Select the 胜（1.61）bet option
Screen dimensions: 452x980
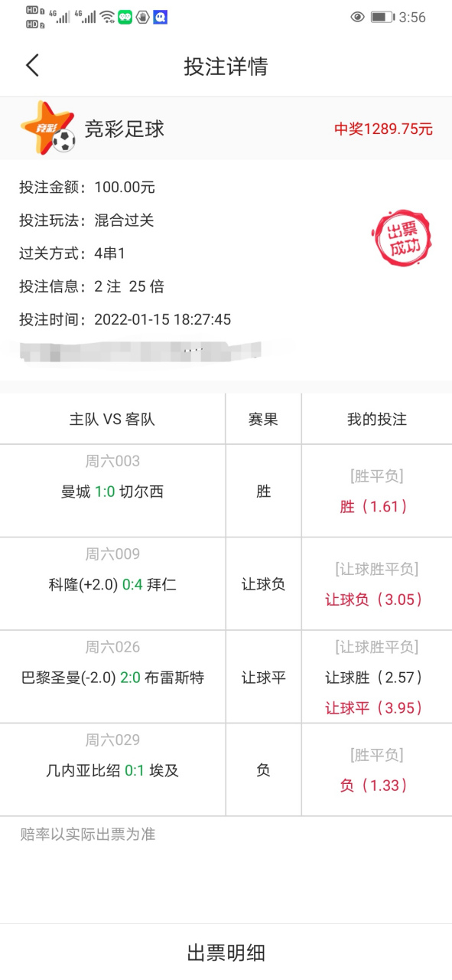pos(374,506)
